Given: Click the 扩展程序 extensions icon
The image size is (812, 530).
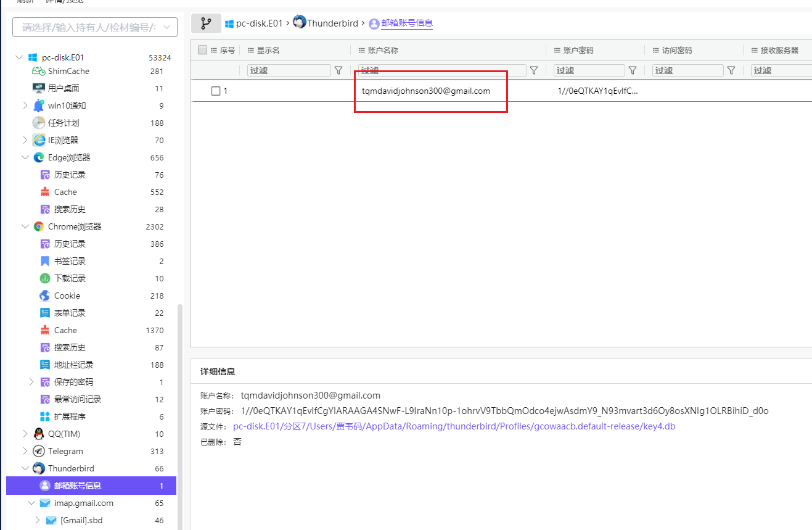Looking at the screenshot, I should (x=45, y=416).
